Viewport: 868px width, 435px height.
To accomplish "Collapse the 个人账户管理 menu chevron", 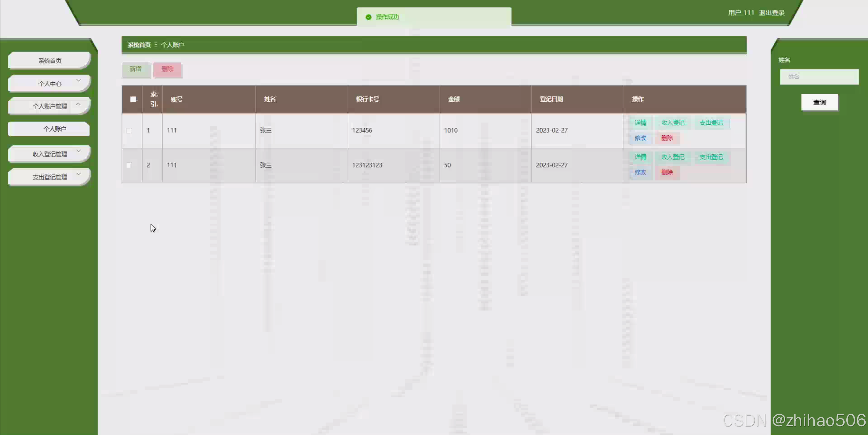I will click(x=78, y=104).
